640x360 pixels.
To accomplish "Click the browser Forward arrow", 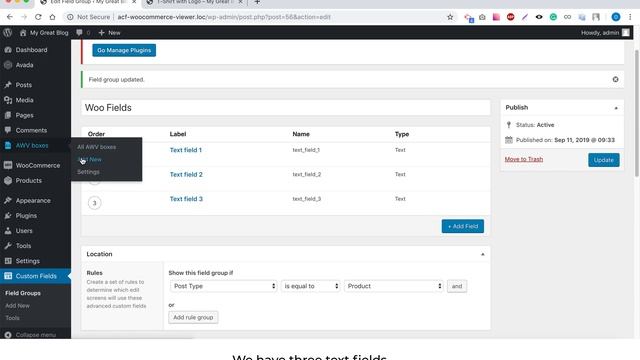I will [x=24, y=17].
